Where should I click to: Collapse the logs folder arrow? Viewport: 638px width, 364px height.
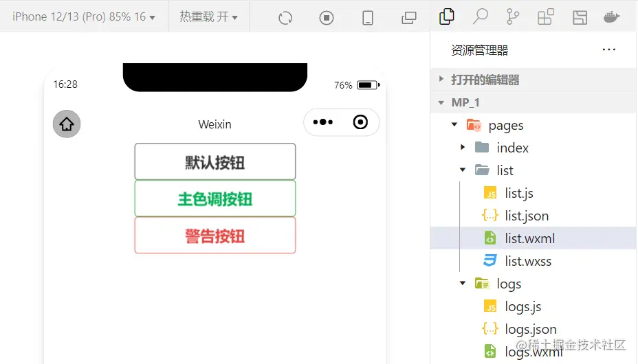coord(463,283)
